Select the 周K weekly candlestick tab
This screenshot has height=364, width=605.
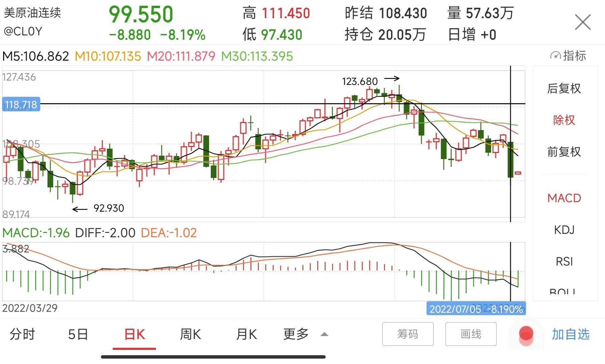[x=190, y=334]
